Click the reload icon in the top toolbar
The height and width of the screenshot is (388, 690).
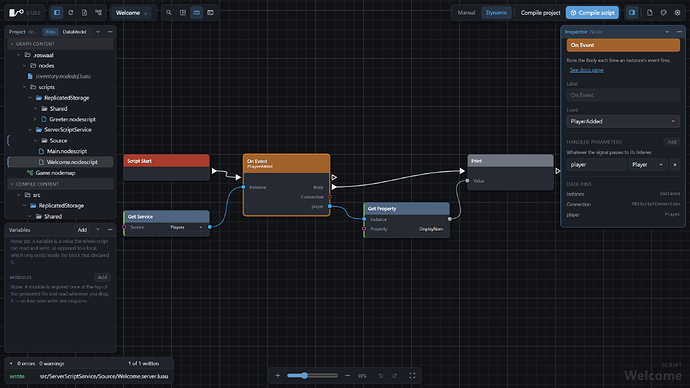[x=70, y=12]
